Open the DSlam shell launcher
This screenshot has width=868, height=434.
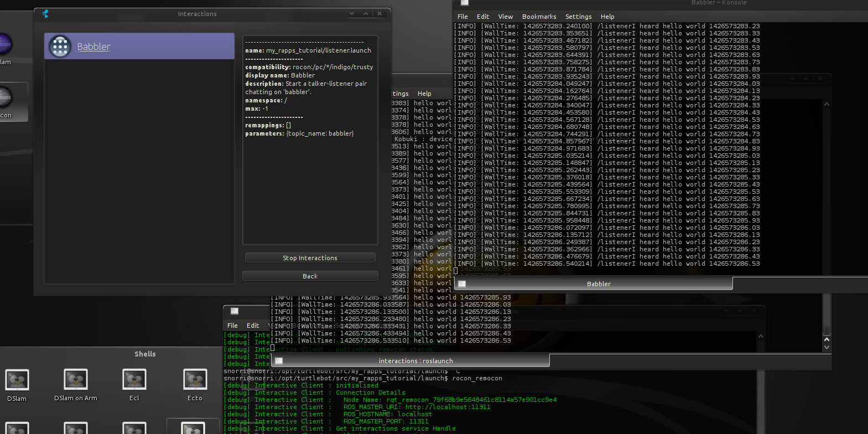click(x=17, y=380)
